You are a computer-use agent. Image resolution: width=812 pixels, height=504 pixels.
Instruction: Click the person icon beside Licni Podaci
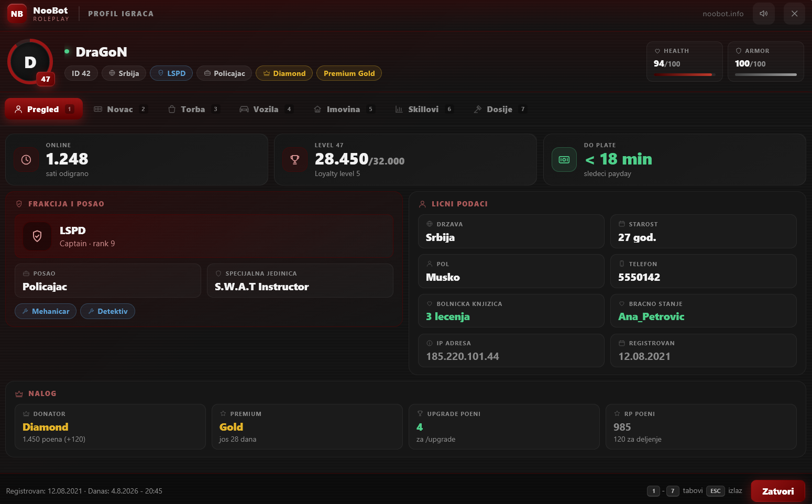[x=422, y=204]
